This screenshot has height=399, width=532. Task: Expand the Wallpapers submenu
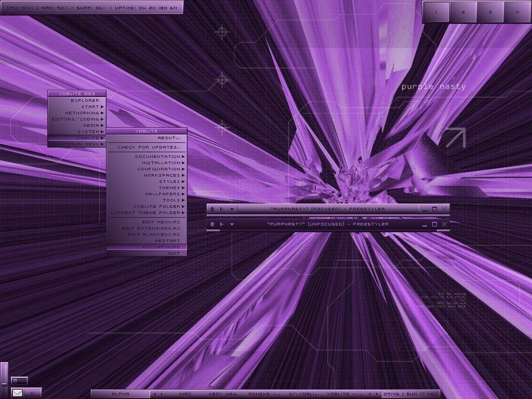coord(147,194)
